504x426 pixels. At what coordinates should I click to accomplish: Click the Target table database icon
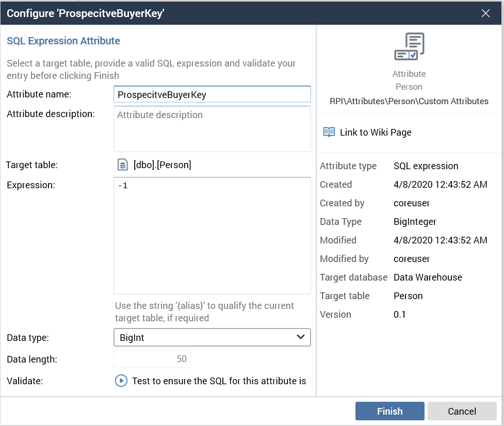pyautogui.click(x=122, y=165)
